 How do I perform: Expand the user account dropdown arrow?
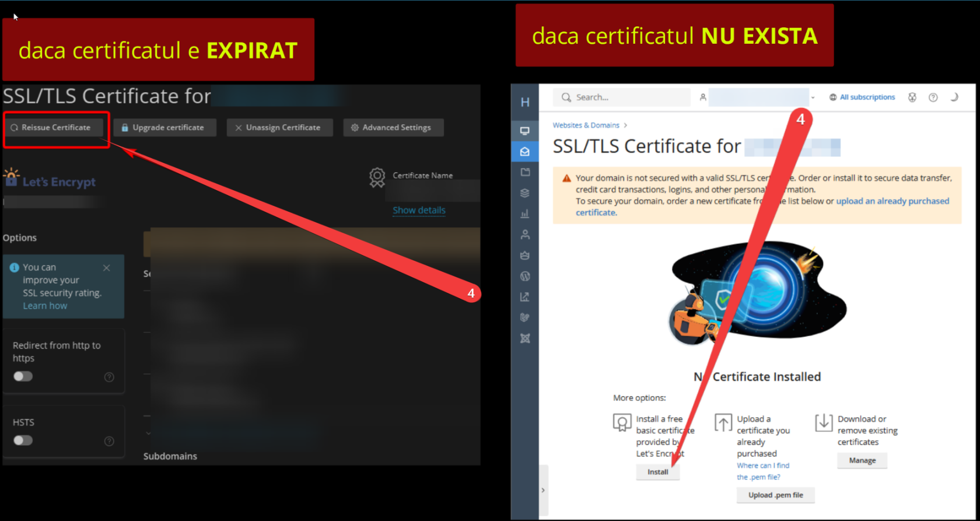coord(813,97)
